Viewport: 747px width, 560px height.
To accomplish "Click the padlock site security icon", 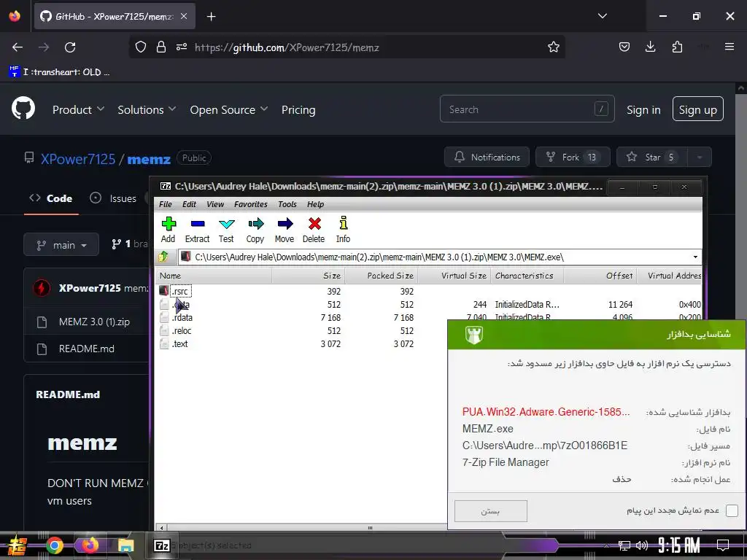I will (x=161, y=47).
